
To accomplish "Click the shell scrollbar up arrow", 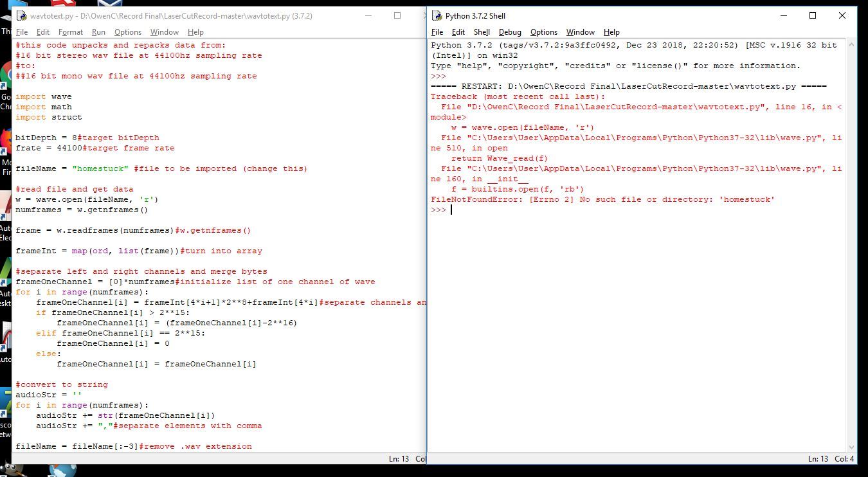I will 851,45.
